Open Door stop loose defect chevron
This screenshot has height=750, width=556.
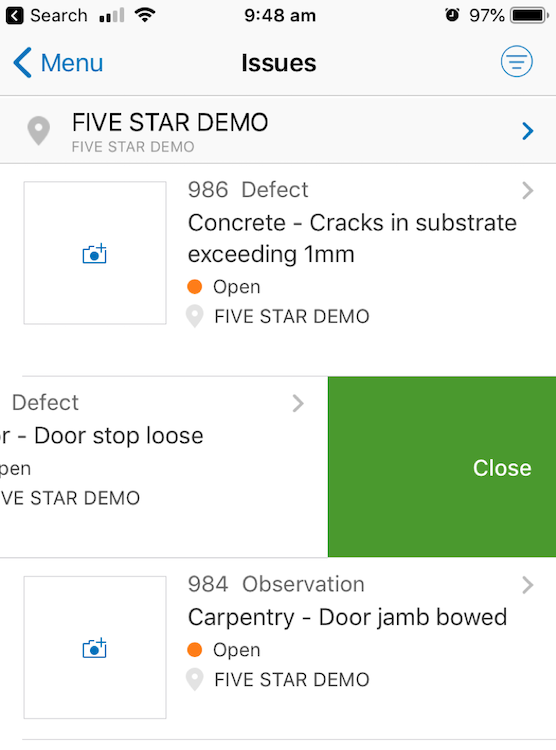click(x=298, y=403)
